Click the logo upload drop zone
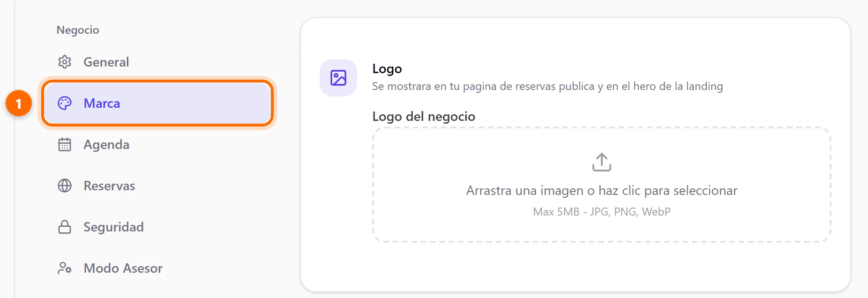Image resolution: width=868 pixels, height=298 pixels. (602, 185)
